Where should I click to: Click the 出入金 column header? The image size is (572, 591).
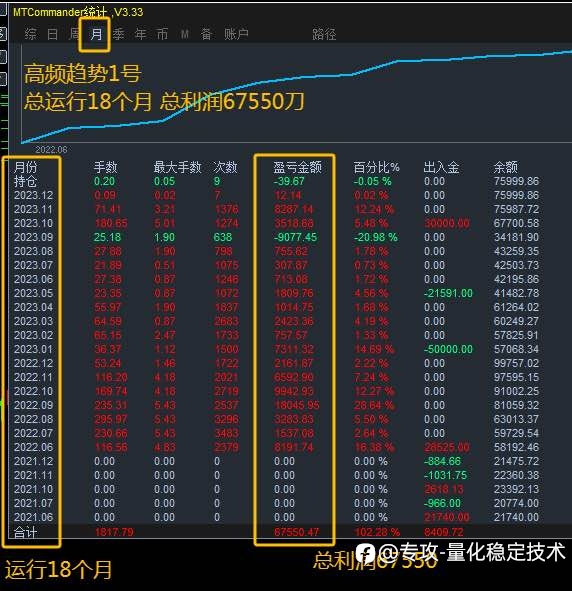pyautogui.click(x=441, y=167)
